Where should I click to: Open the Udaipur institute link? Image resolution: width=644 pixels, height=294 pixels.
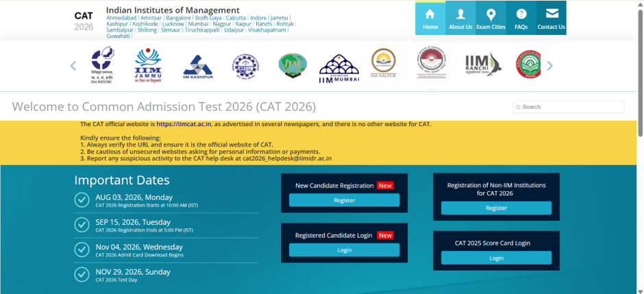[x=234, y=30]
